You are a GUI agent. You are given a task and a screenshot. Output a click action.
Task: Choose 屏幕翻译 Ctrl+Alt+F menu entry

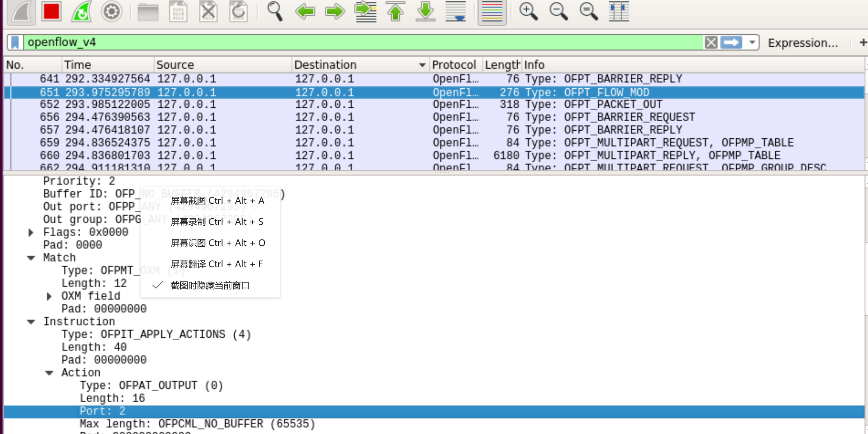[x=216, y=264]
